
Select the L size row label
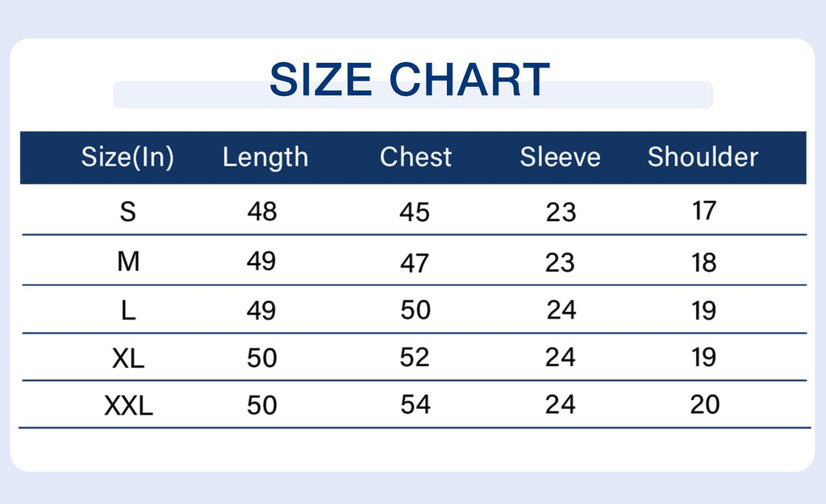point(128,310)
